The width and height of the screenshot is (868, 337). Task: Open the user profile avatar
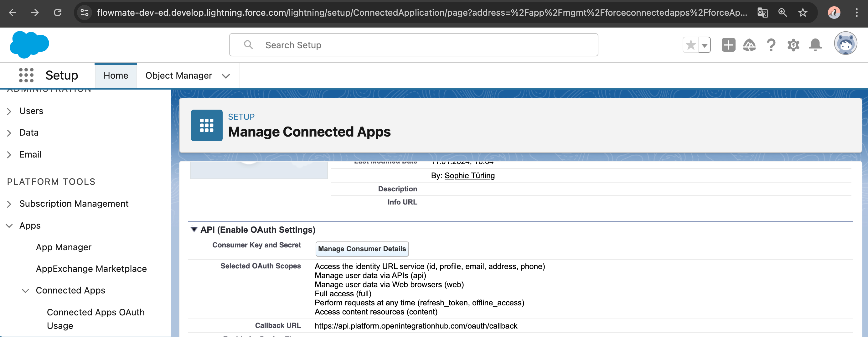tap(845, 44)
